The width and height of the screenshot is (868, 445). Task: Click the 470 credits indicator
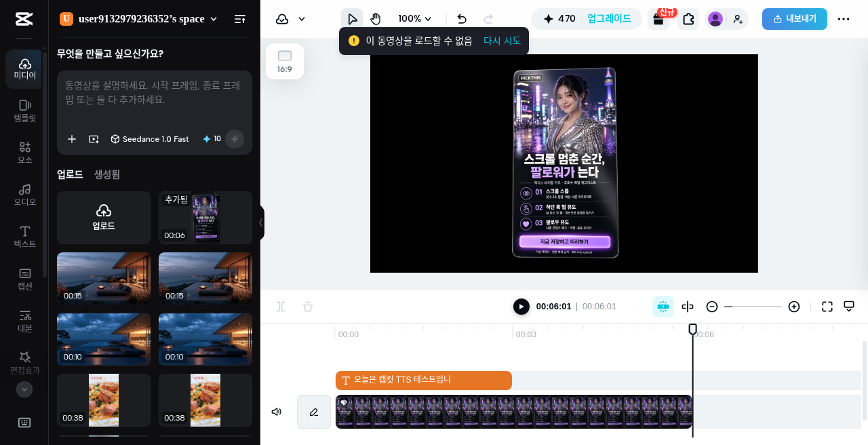(x=559, y=19)
